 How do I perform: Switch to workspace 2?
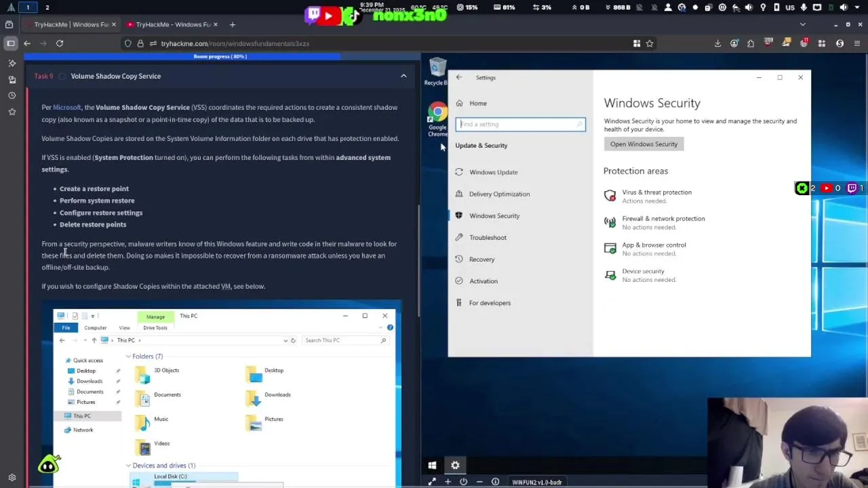coord(47,7)
